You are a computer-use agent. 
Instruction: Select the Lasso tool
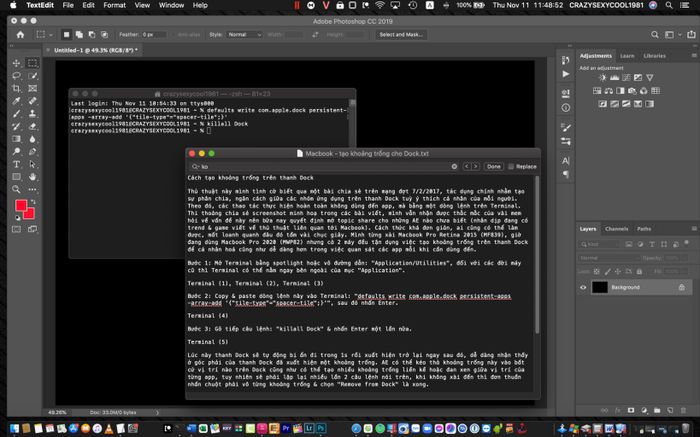(x=17, y=76)
